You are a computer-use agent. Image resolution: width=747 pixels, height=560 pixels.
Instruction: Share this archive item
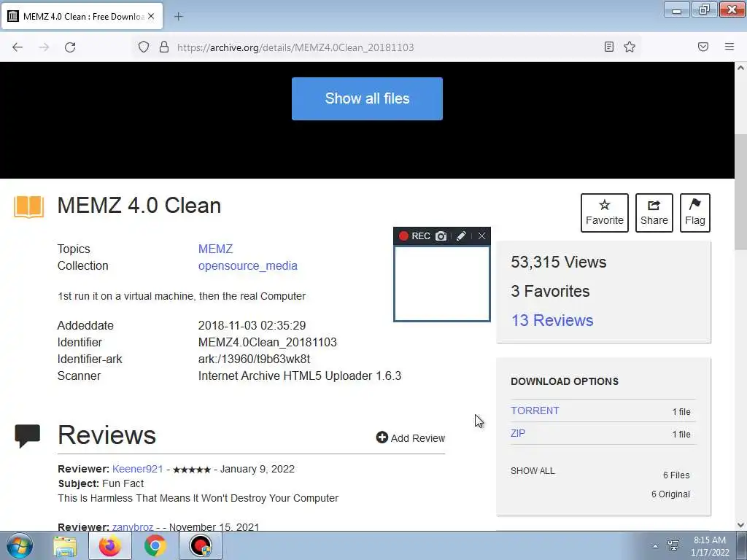coord(654,213)
